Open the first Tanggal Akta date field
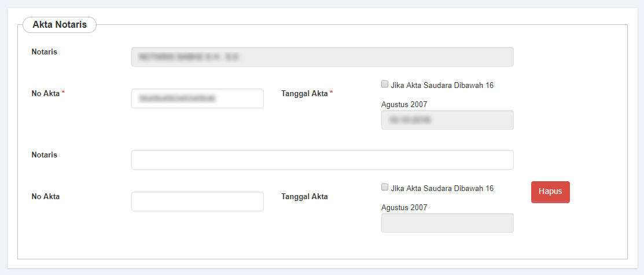Viewport: 644px width, 275px height. click(447, 120)
